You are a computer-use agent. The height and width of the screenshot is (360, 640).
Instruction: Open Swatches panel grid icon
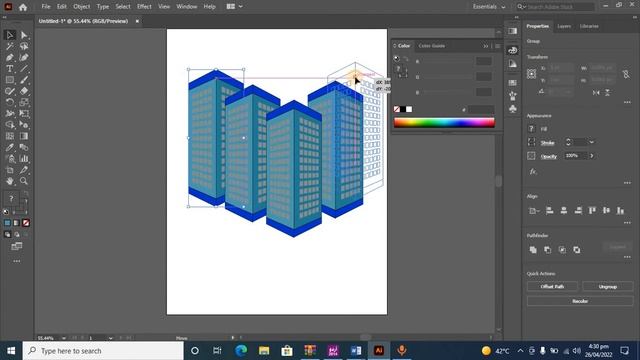pos(513,83)
